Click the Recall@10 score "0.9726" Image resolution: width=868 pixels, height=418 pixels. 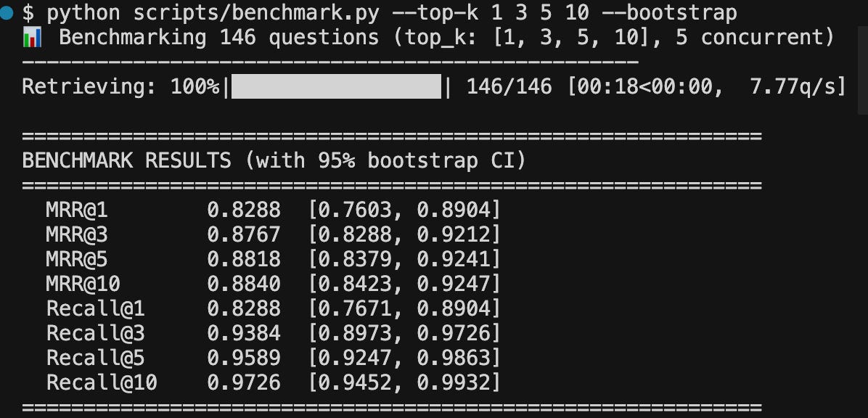pos(244,382)
